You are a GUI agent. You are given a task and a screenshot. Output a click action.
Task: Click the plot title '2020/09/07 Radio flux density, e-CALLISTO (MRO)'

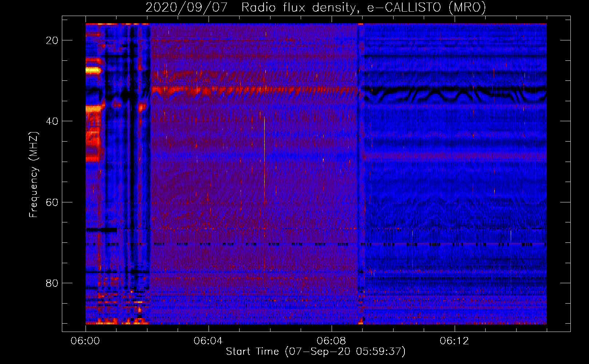[x=316, y=7]
